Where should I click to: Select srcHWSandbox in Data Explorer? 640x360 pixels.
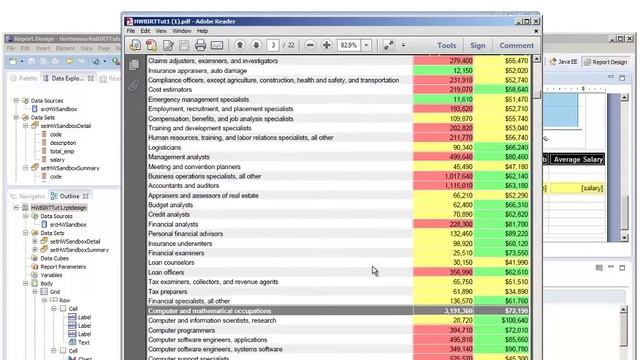coord(59,109)
